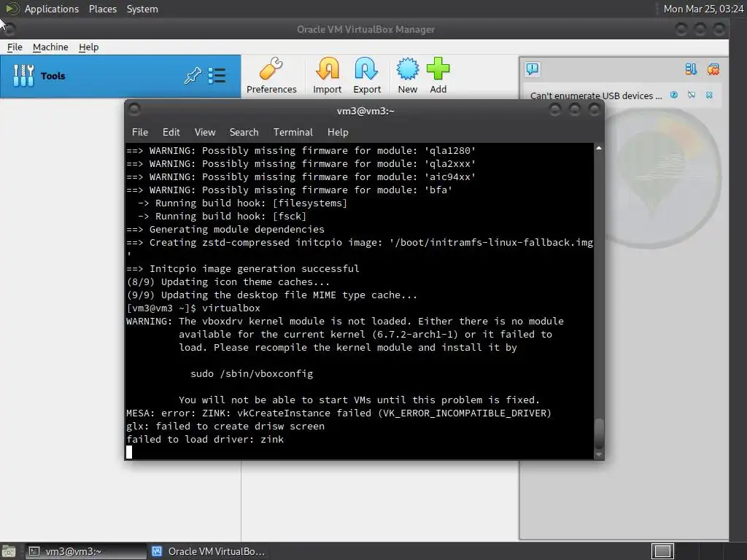Click the Export appliance icon

[366, 76]
